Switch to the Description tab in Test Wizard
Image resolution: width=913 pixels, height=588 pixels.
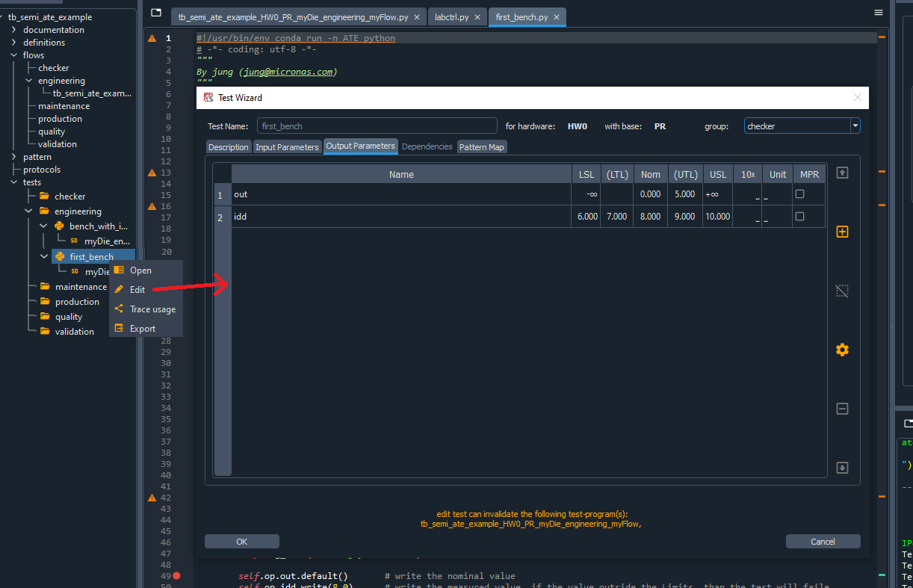(229, 147)
